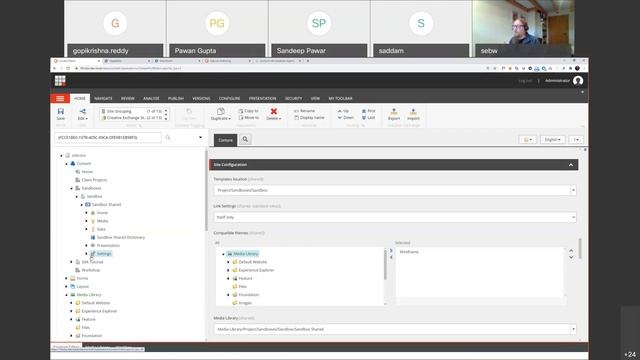
Task: Click the tree search magnifier icon
Action: click(168, 138)
